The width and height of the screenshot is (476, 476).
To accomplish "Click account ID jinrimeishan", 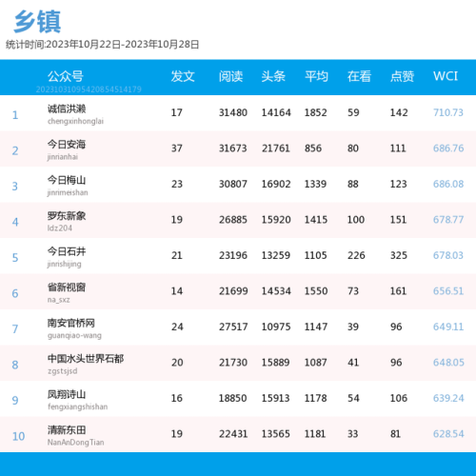I will point(68,192).
